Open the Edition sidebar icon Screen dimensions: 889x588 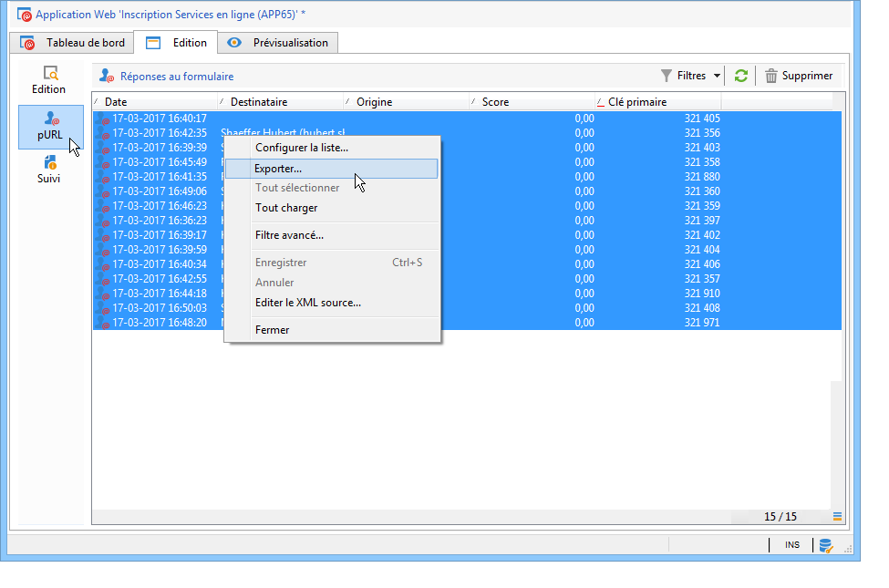tap(49, 80)
